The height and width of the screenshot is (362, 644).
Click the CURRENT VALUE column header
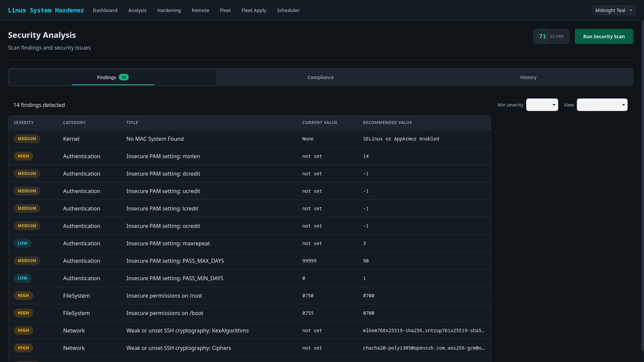point(320,123)
